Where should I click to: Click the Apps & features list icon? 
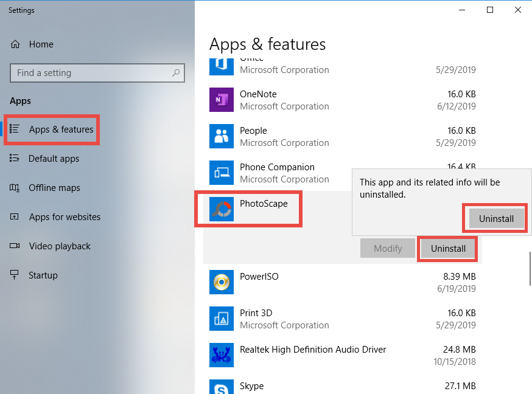pyautogui.click(x=14, y=129)
